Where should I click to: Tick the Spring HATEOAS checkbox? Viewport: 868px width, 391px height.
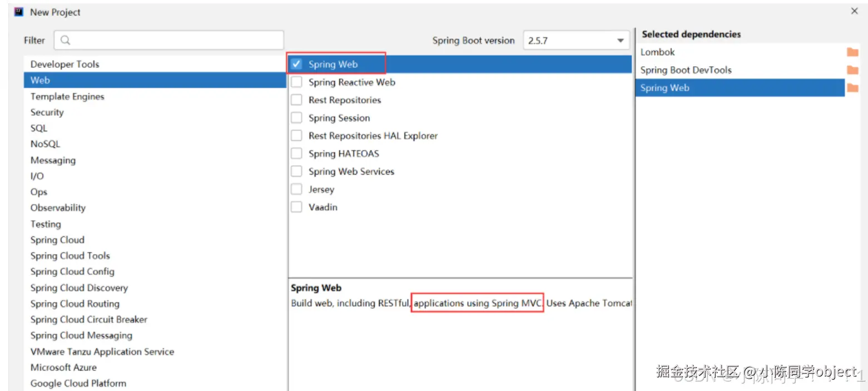tap(297, 154)
